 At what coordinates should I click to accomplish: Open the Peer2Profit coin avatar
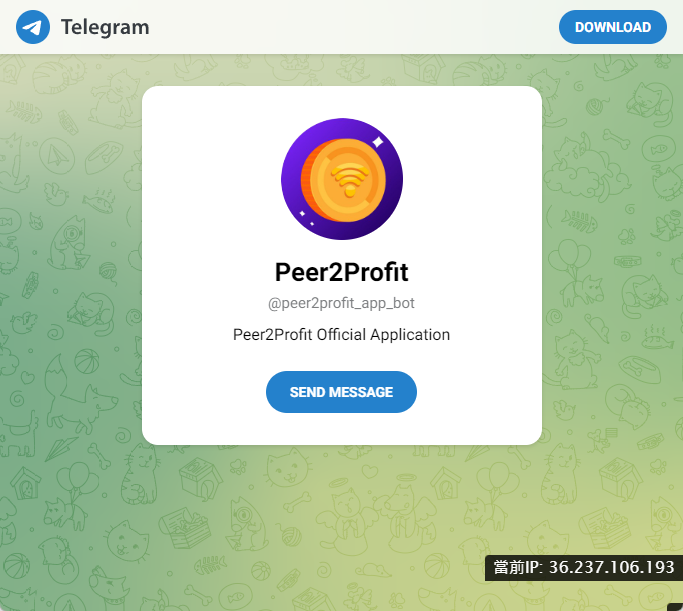point(342,179)
